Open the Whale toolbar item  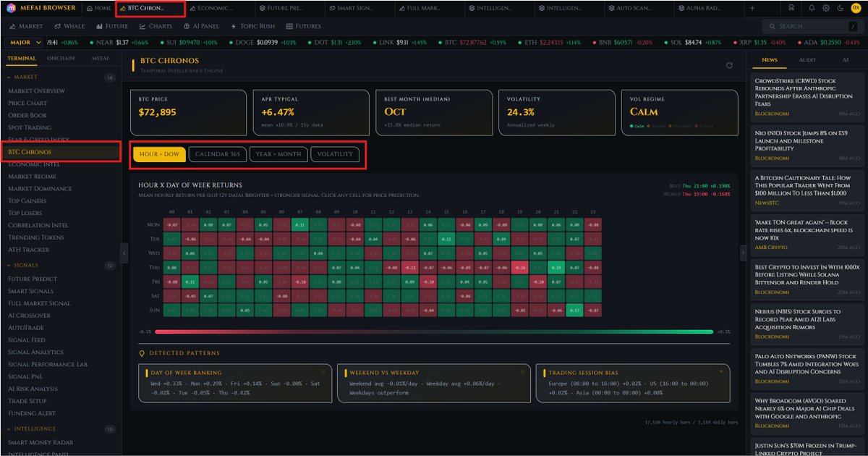coord(69,26)
